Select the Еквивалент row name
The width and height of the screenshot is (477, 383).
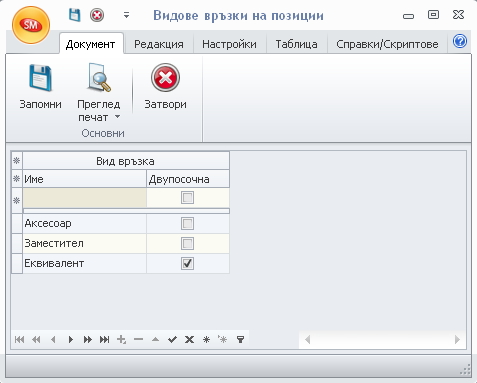point(85,263)
